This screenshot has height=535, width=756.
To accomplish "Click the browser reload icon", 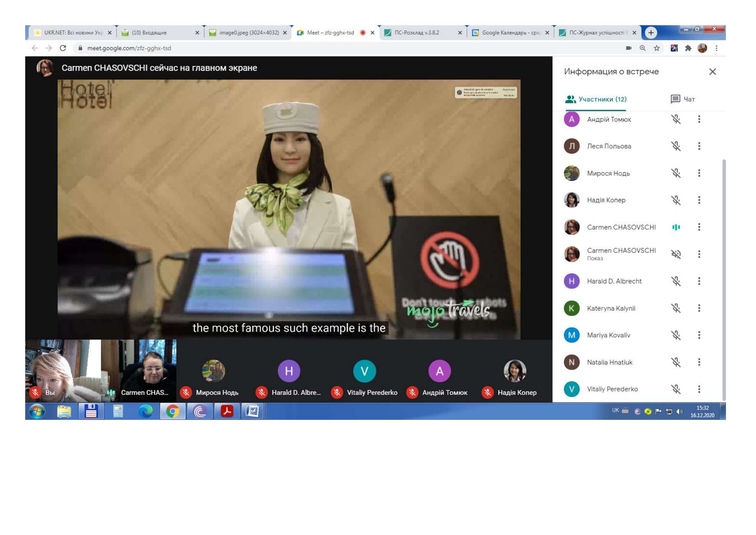I will point(63,49).
